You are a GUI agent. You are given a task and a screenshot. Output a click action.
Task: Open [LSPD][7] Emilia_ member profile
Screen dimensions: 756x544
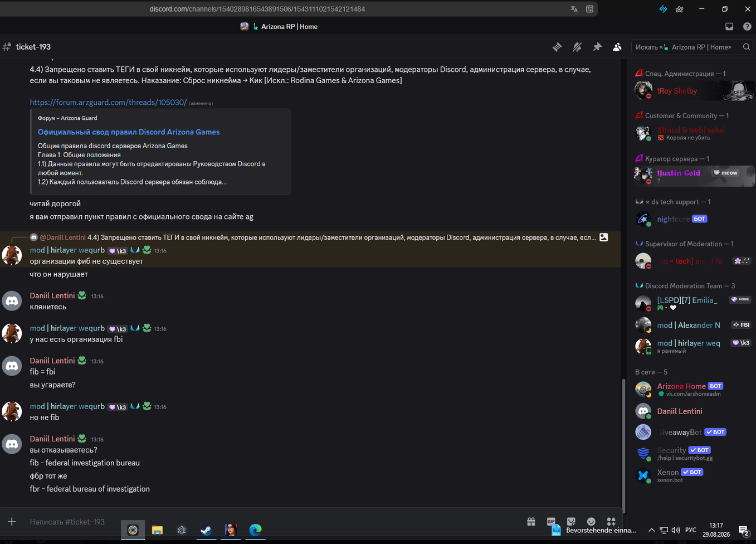[x=694, y=303]
